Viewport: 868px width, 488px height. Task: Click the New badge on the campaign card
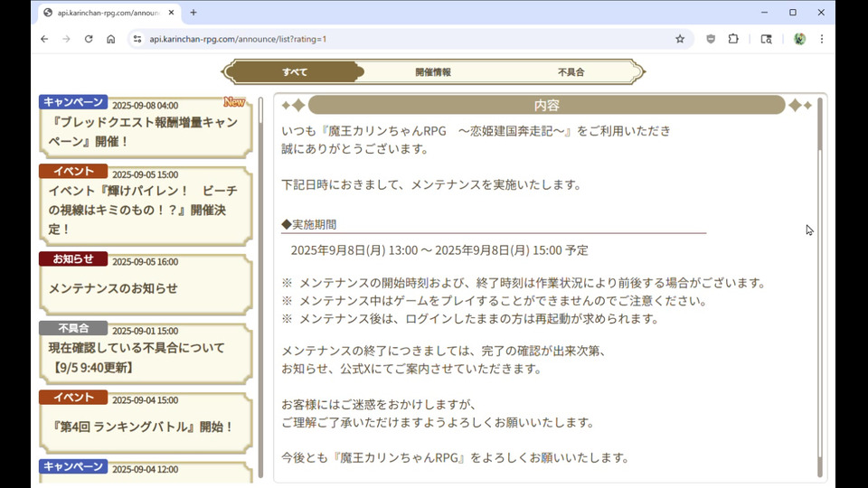[x=234, y=102]
